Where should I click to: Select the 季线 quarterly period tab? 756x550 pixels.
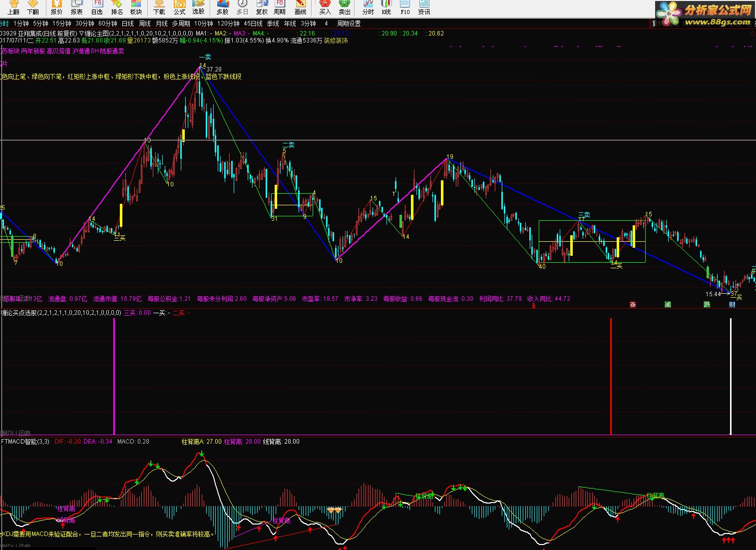click(273, 23)
